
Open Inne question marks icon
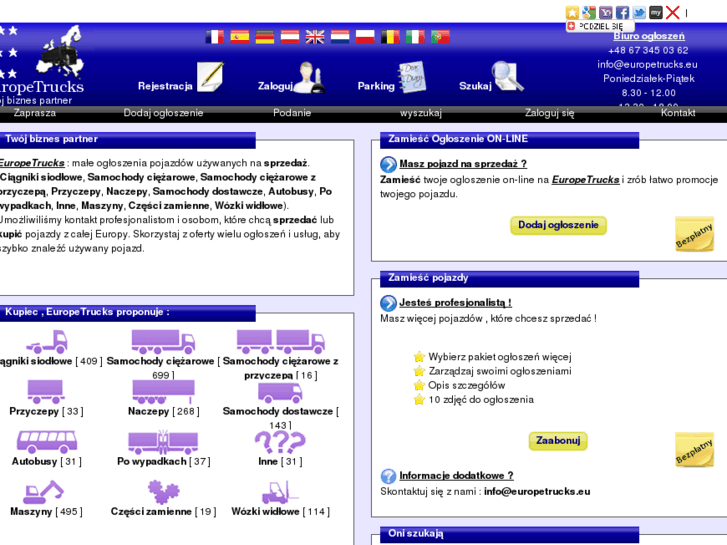click(x=280, y=442)
